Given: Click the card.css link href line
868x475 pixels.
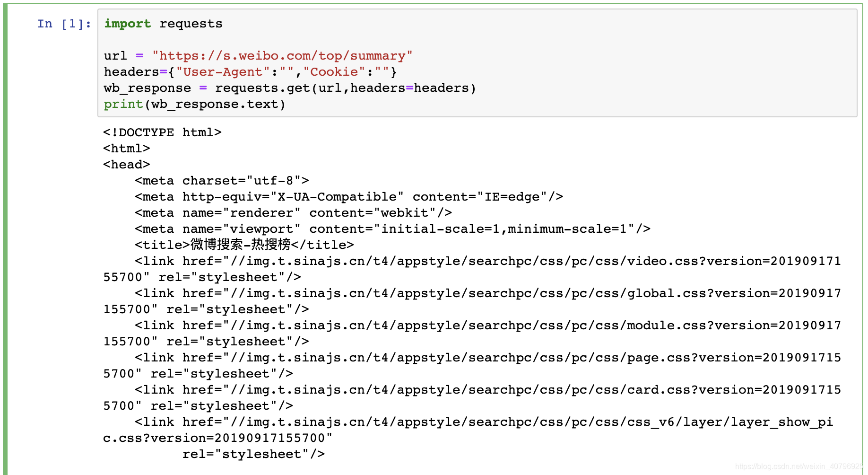Looking at the screenshot, I should click(x=488, y=390).
